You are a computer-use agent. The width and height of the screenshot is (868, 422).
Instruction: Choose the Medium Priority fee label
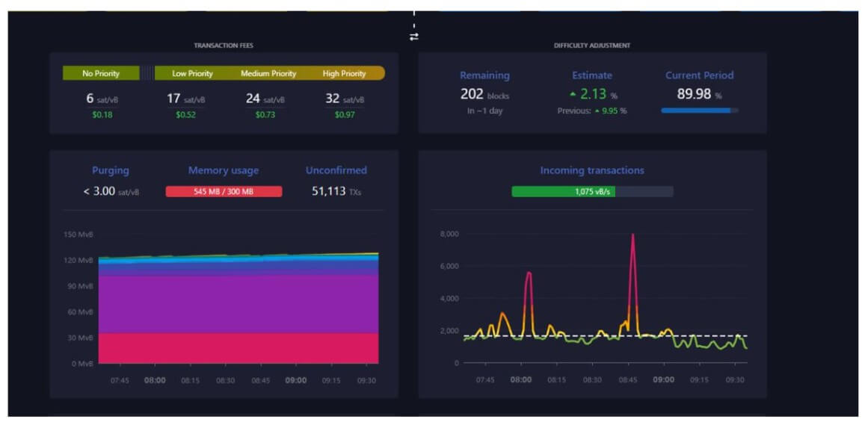[x=268, y=73]
